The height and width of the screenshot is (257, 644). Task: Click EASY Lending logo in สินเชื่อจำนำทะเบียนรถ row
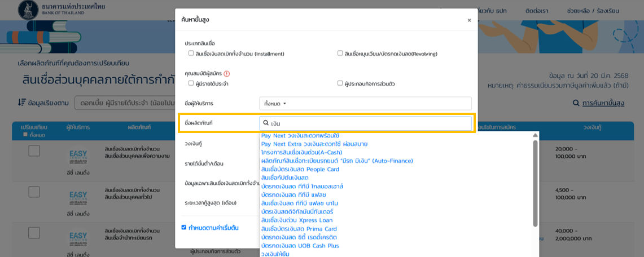(x=78, y=240)
